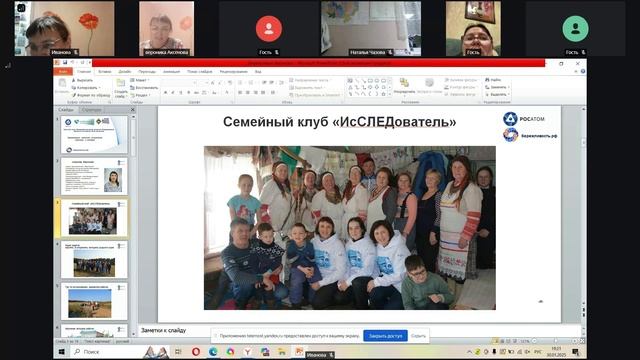Click Копировать (Copy) in clipboard group
This screenshot has height=360, width=640.
(x=85, y=88)
